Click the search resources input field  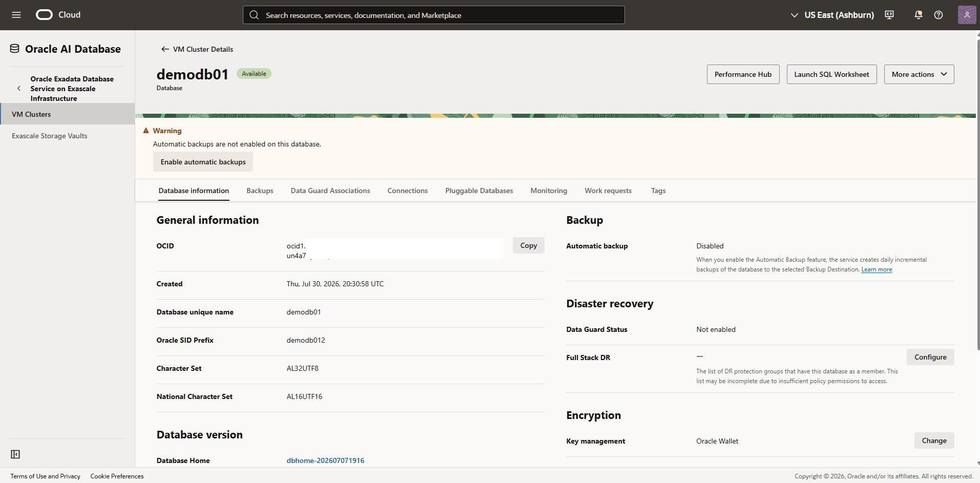pos(434,15)
